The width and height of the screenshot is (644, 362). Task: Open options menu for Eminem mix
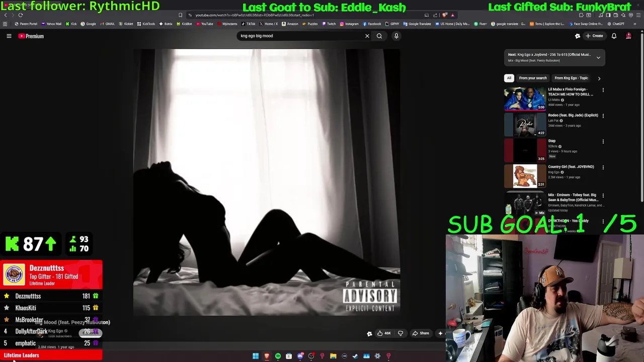pyautogui.click(x=603, y=195)
